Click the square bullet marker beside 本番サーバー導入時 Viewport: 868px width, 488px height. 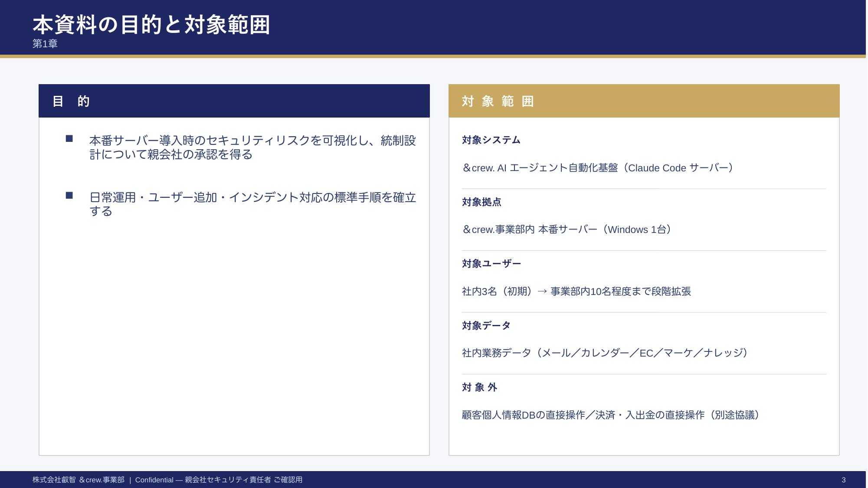(x=69, y=139)
